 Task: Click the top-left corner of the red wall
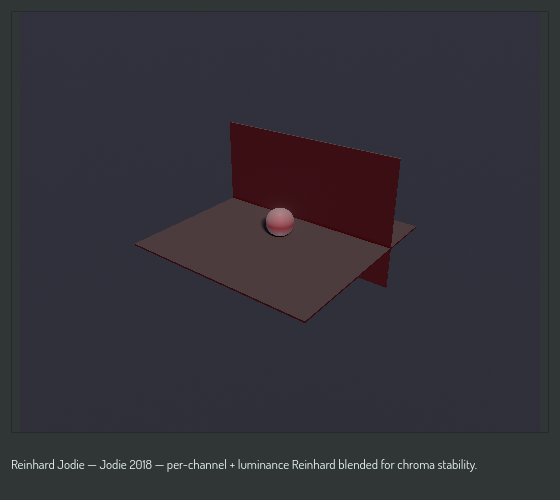[231, 123]
